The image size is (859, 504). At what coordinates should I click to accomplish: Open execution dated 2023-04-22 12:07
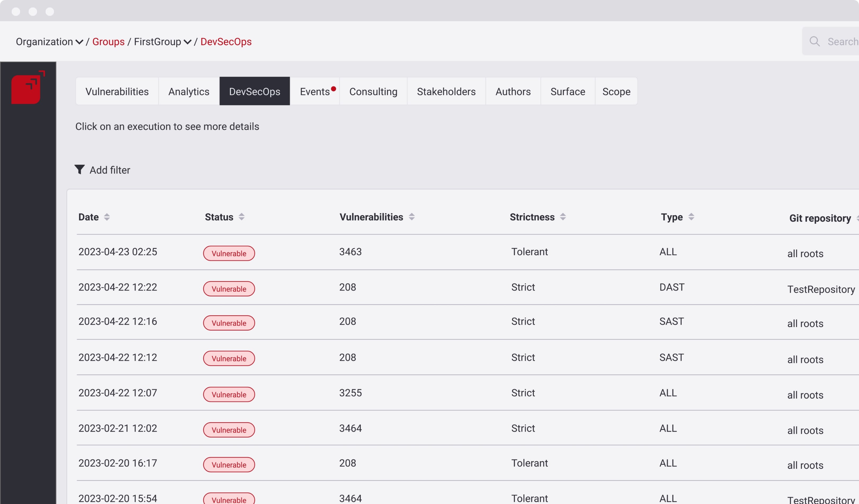click(468, 393)
